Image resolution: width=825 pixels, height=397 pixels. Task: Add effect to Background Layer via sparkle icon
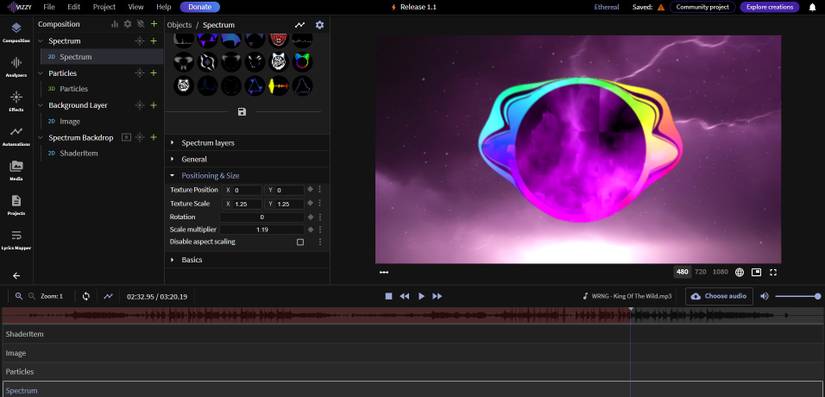click(x=139, y=105)
